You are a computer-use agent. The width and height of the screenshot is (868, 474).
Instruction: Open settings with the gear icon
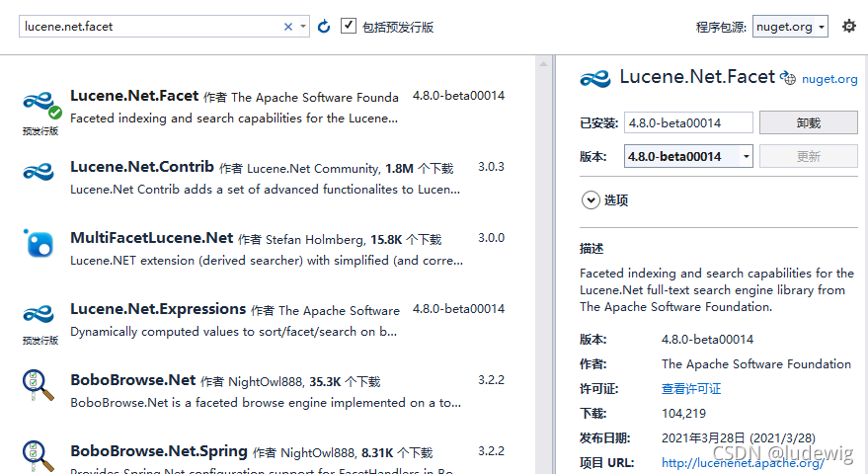(848, 26)
